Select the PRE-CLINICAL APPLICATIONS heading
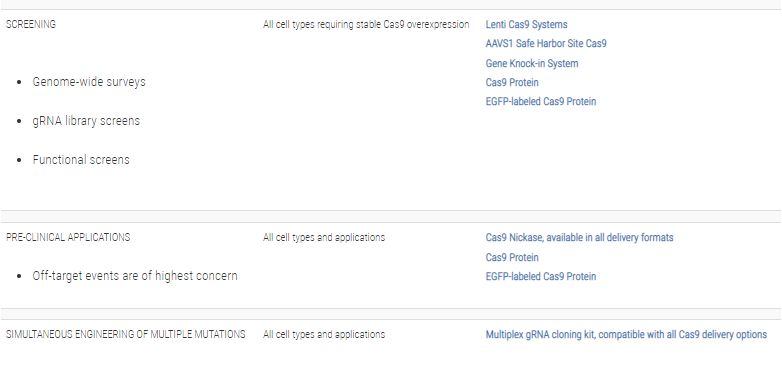The height and width of the screenshot is (385, 782). [x=68, y=237]
